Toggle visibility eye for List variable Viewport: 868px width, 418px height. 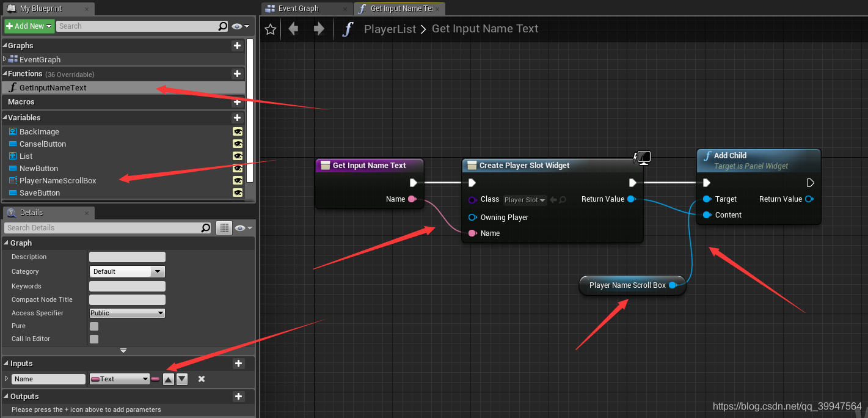[238, 156]
